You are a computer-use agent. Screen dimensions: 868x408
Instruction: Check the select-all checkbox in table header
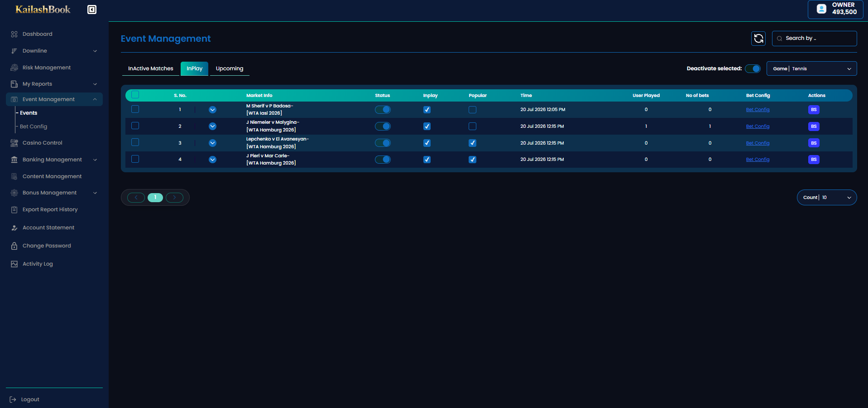coord(135,95)
